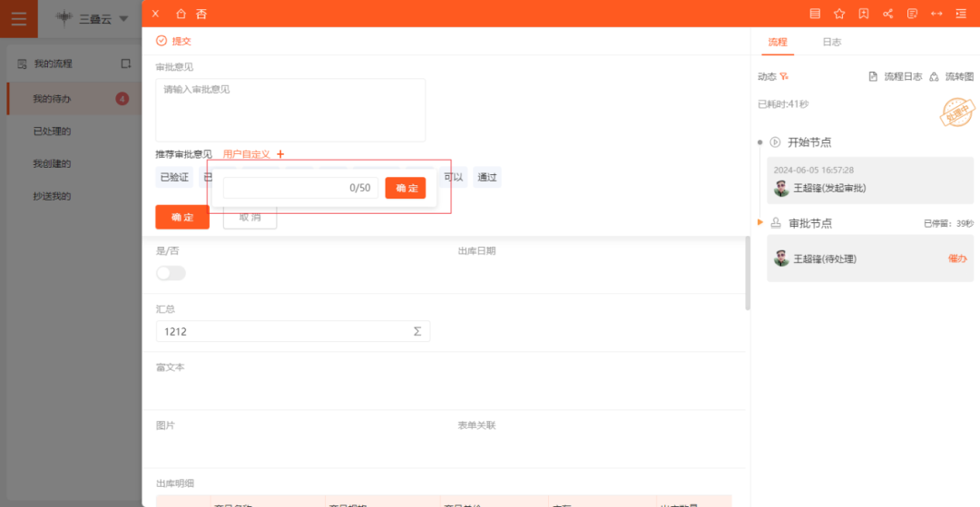Select 抄送我的 in the sidebar
The width and height of the screenshot is (980, 507).
coord(51,196)
